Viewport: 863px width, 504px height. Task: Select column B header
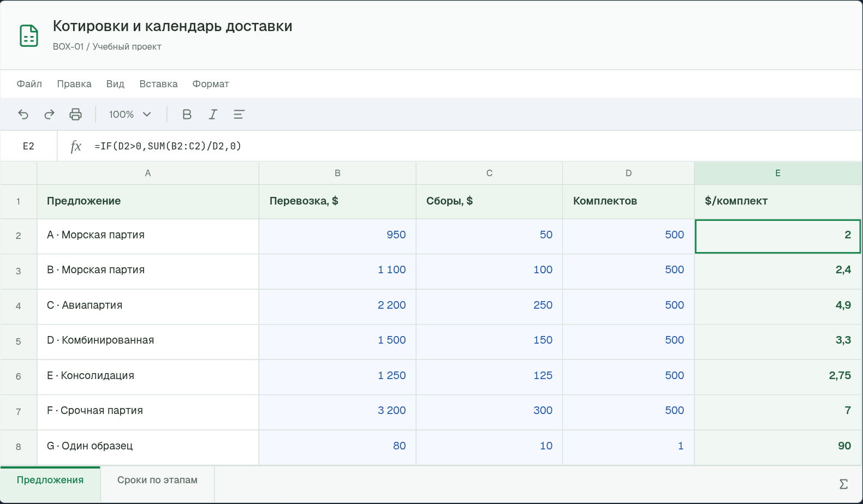(337, 173)
